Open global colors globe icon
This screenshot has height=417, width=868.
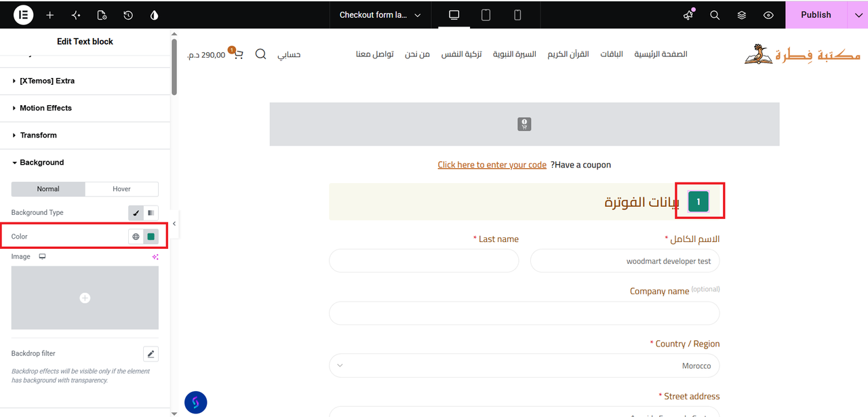(x=136, y=237)
